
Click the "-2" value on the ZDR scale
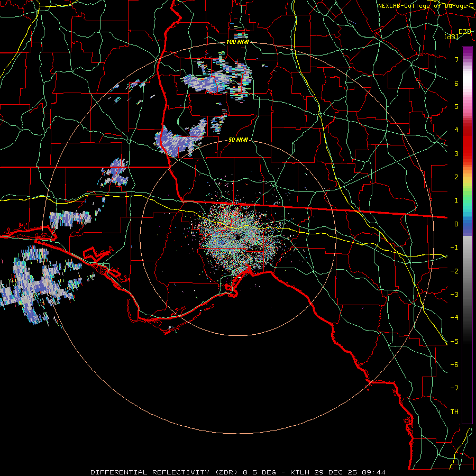click(454, 271)
